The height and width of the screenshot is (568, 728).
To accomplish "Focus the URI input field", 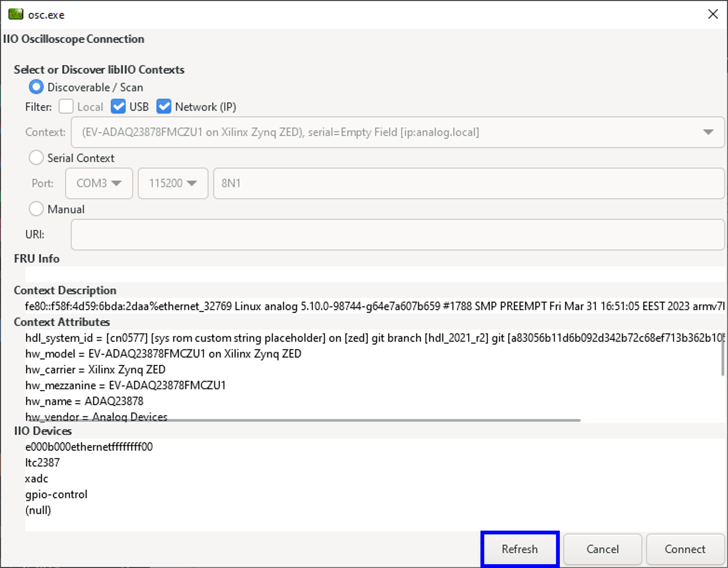I will pyautogui.click(x=398, y=235).
